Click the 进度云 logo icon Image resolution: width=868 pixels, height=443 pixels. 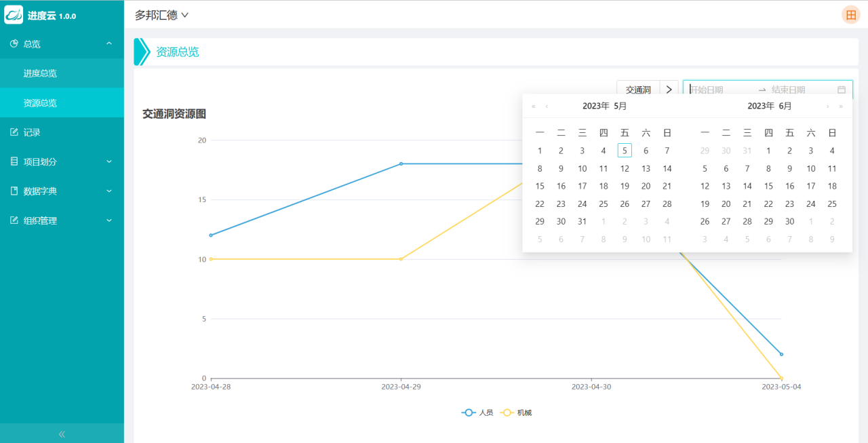[x=14, y=15]
